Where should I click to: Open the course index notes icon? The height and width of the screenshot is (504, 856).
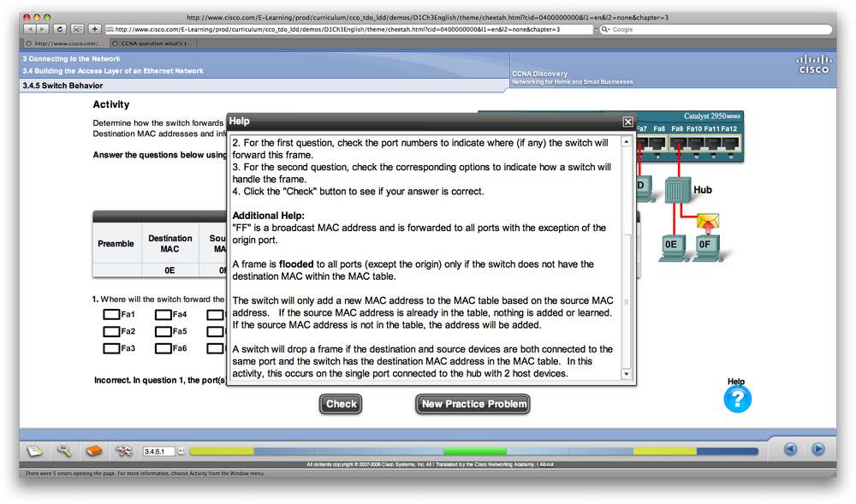coord(34,451)
